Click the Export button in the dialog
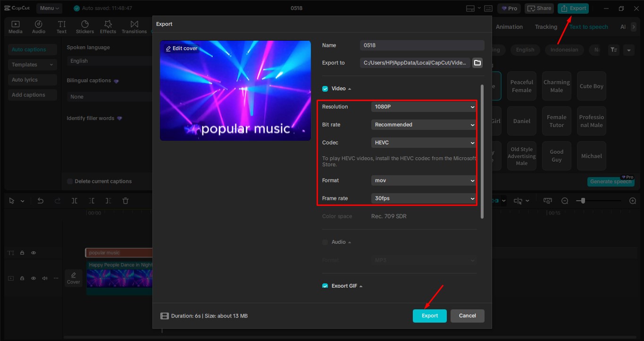Viewport: 644px width, 341px height. pyautogui.click(x=429, y=315)
